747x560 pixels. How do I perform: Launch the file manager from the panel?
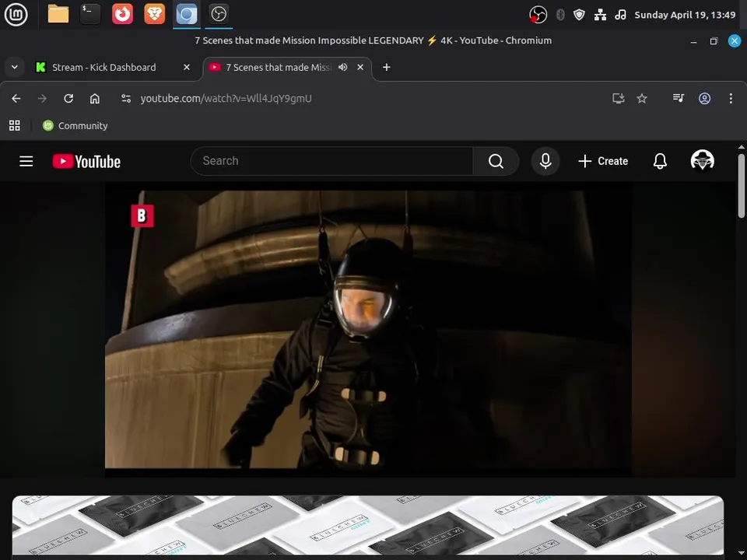pos(58,14)
